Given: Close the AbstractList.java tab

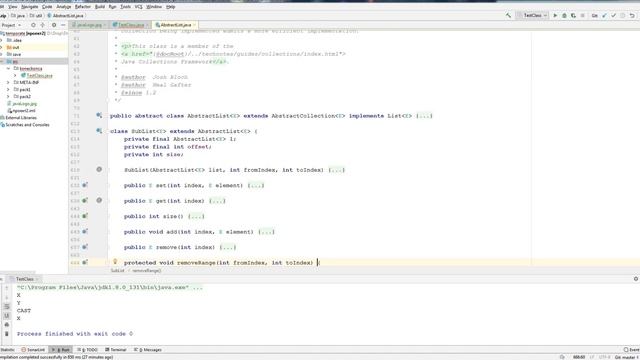Looking at the screenshot, I should [x=194, y=25].
